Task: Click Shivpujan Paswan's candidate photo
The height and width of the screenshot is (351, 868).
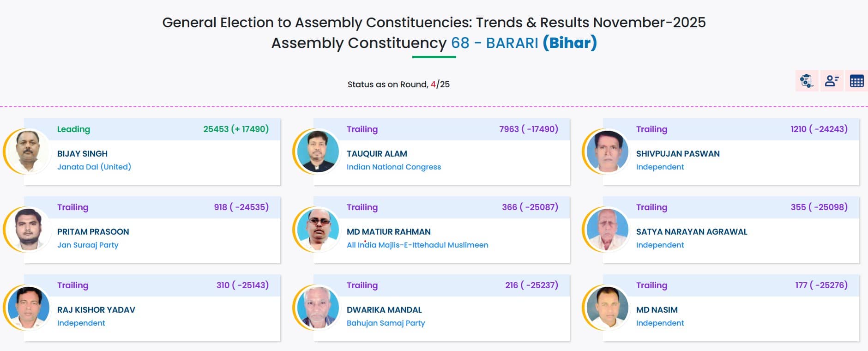Action: [607, 151]
